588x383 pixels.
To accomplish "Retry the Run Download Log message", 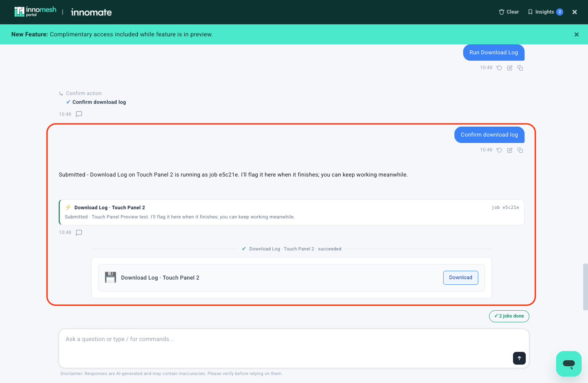I will (499, 68).
